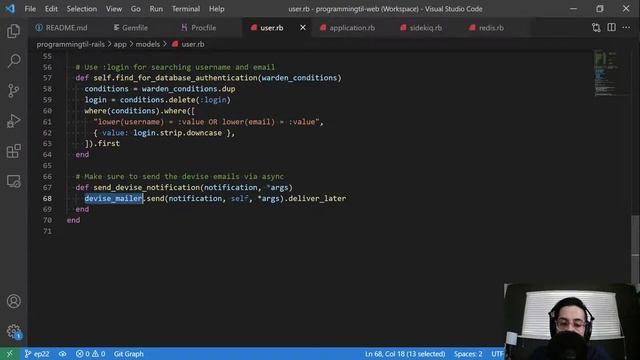Click the VS Code logo icon
640x360 pixels.
[x=10, y=9]
